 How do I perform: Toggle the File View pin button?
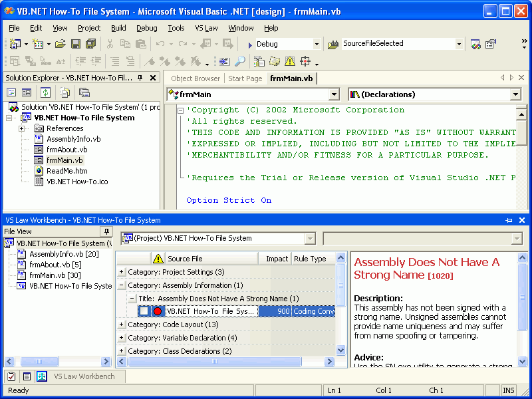(x=106, y=231)
